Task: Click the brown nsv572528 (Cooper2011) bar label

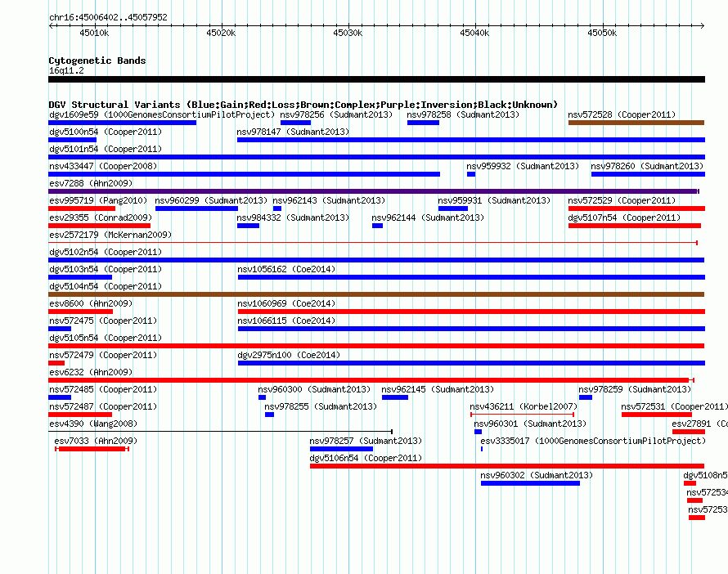Action: click(x=622, y=114)
